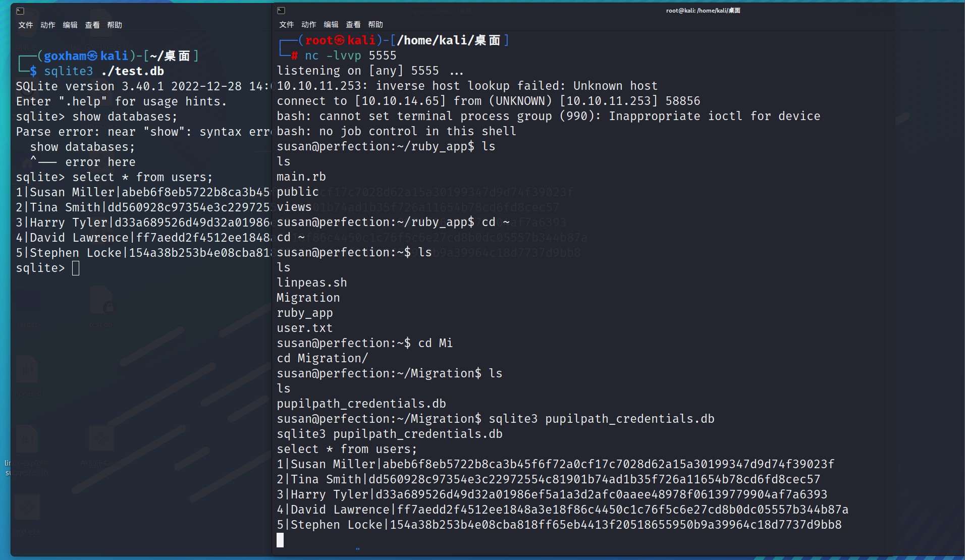The height and width of the screenshot is (560, 965).
Task: Open 动作 menu in root@kali terminal
Action: (309, 25)
